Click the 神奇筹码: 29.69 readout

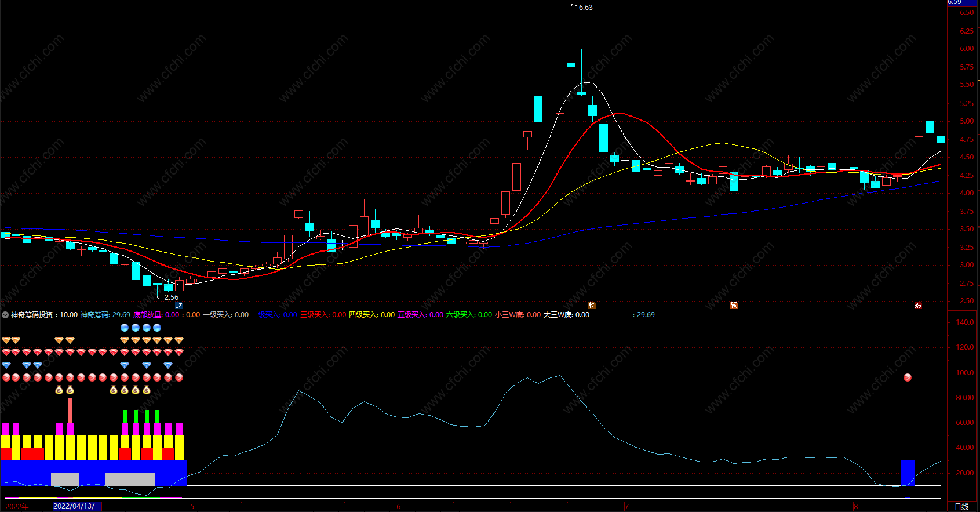(105, 315)
